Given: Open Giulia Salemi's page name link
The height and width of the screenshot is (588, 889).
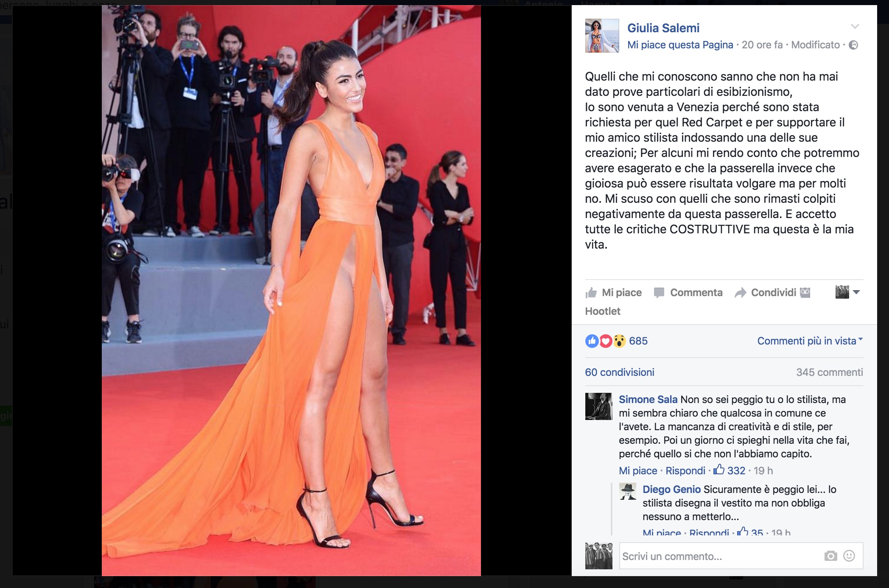Looking at the screenshot, I should (x=663, y=28).
